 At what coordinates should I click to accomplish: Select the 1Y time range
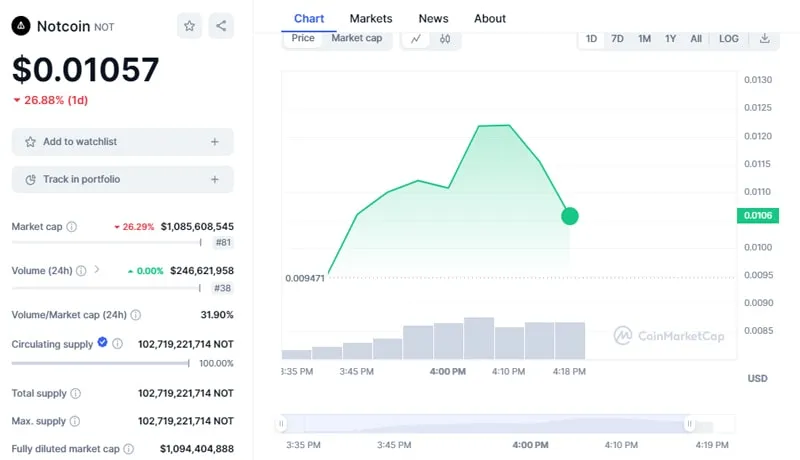[670, 39]
